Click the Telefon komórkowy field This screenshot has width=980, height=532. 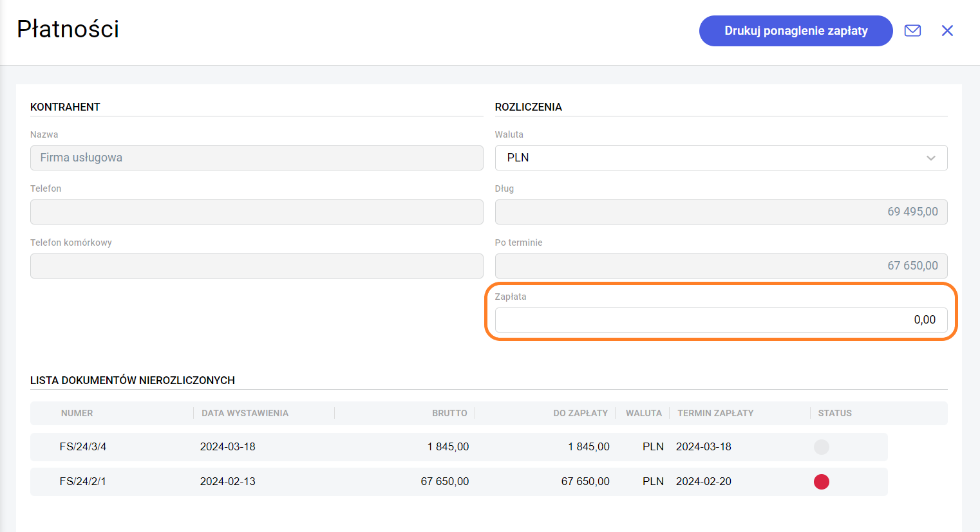(256, 266)
